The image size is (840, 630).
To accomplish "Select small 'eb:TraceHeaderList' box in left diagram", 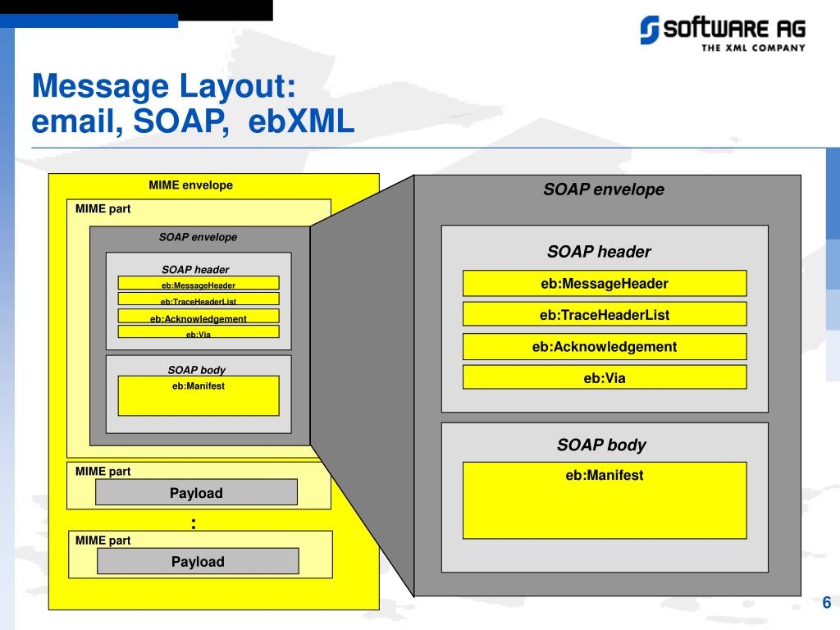I will (199, 299).
